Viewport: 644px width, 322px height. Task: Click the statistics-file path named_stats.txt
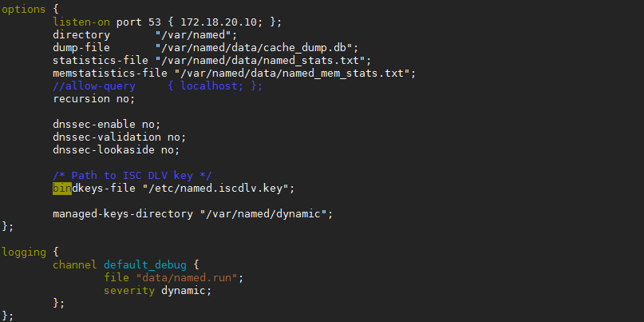(260, 61)
